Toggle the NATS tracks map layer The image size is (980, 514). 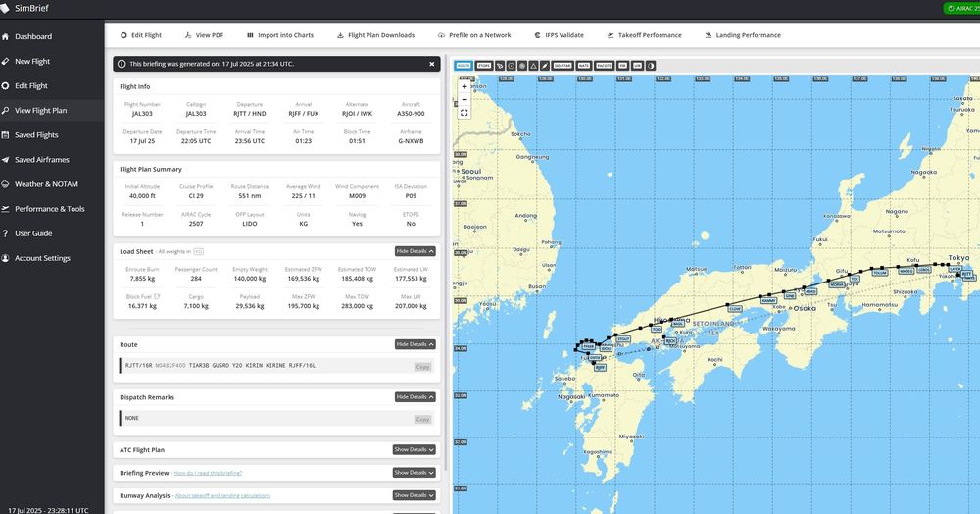(584, 66)
